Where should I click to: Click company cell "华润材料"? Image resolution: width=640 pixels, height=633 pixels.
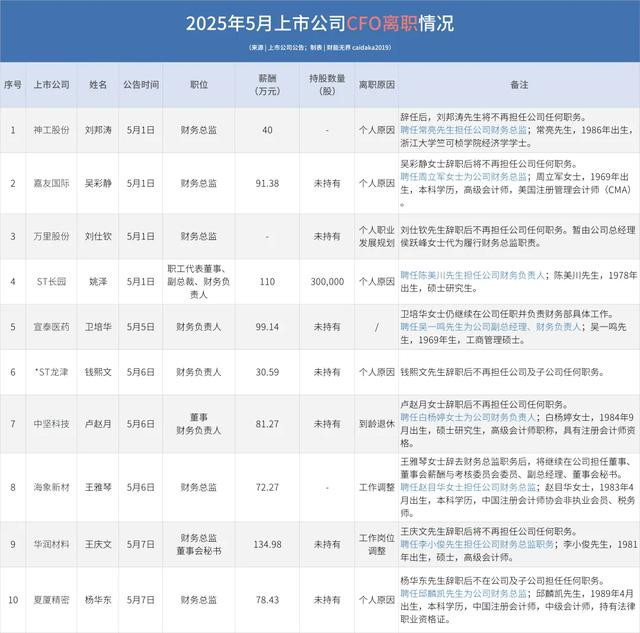coord(51,544)
